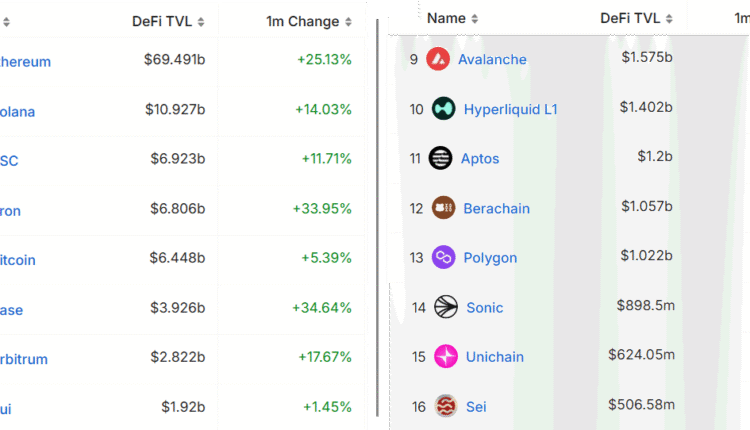Viewport: 750px width, 430px height.
Task: Click the Avalanche chain logo icon
Action: (438, 59)
